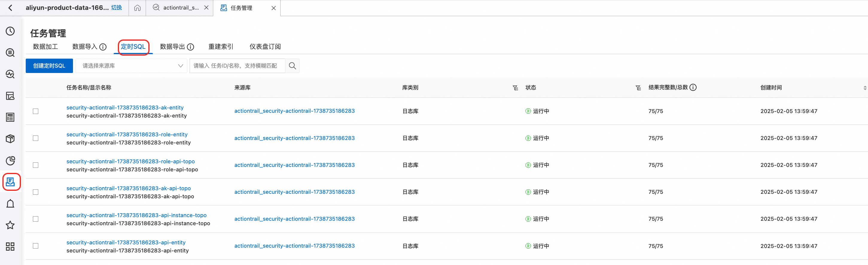868x265 pixels.
Task: Check the ak-api-topo task row checkbox
Action: point(36,192)
